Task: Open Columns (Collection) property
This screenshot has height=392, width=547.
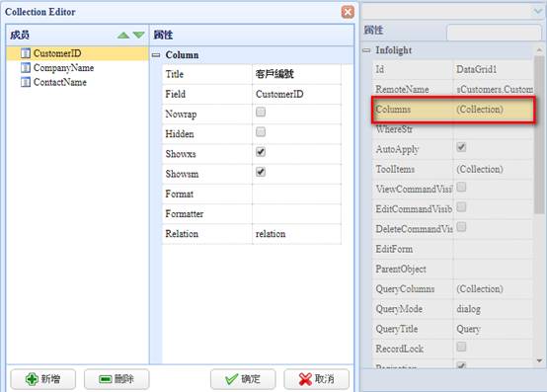Action: click(453, 110)
